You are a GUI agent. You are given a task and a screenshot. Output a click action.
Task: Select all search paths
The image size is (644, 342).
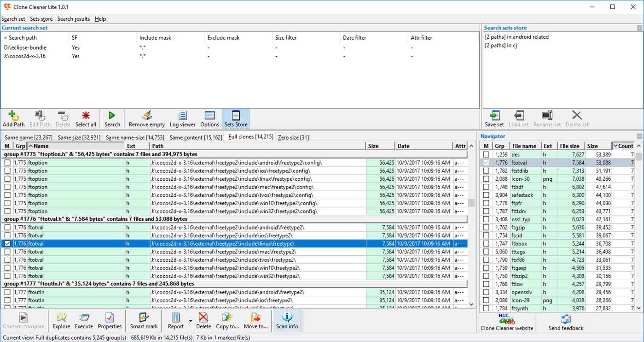(x=86, y=118)
